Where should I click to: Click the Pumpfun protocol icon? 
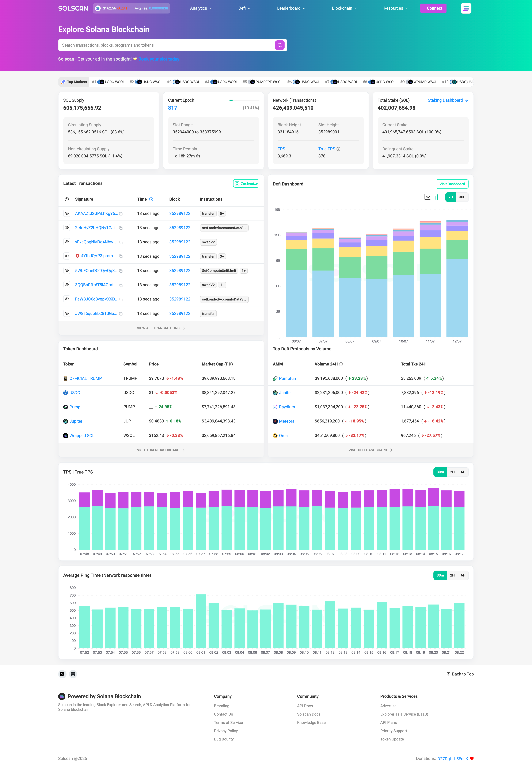[x=275, y=379]
